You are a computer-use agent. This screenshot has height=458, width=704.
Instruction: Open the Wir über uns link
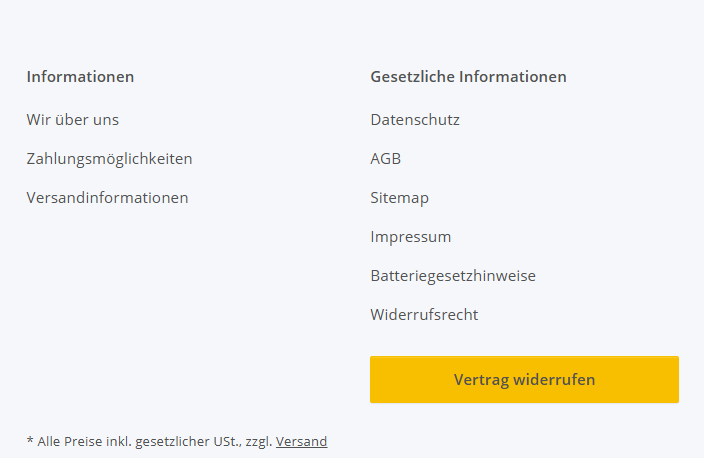[73, 120]
